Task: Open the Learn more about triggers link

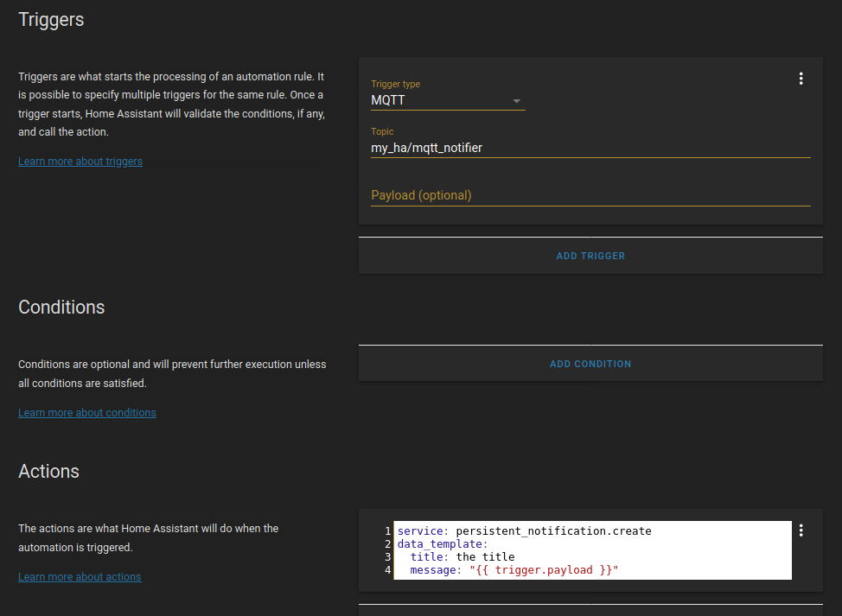Action: pos(80,162)
